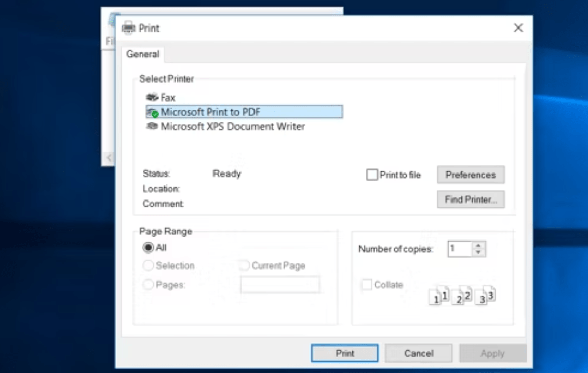The image size is (588, 373).
Task: Select the All page range radio button
Action: (149, 248)
